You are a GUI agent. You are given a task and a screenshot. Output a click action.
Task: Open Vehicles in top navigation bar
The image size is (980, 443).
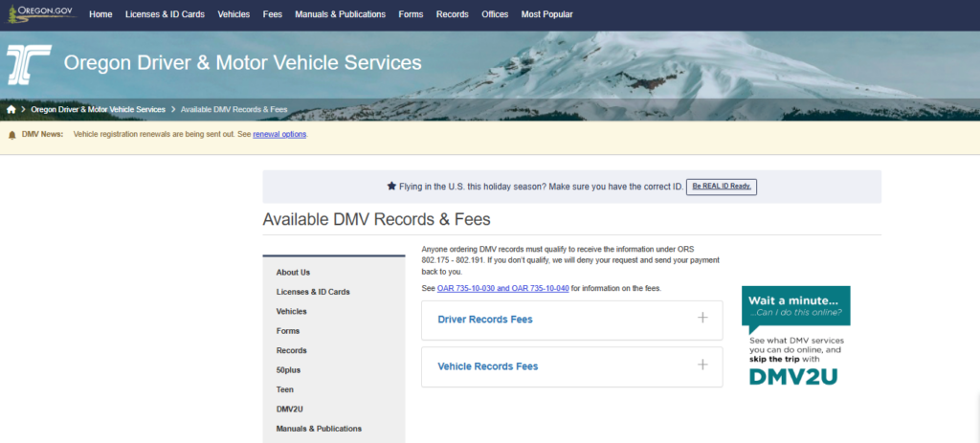coord(234,14)
